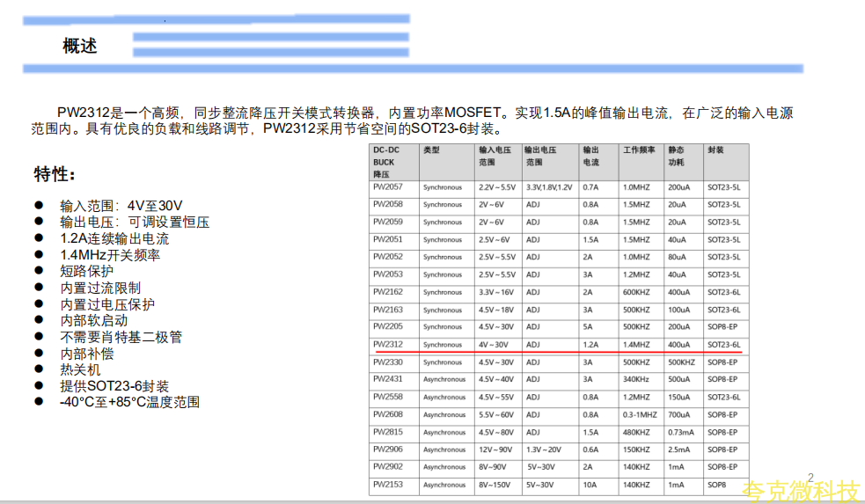The height and width of the screenshot is (504, 865).
Task: Click the 静态功耗 column header
Action: [676, 156]
